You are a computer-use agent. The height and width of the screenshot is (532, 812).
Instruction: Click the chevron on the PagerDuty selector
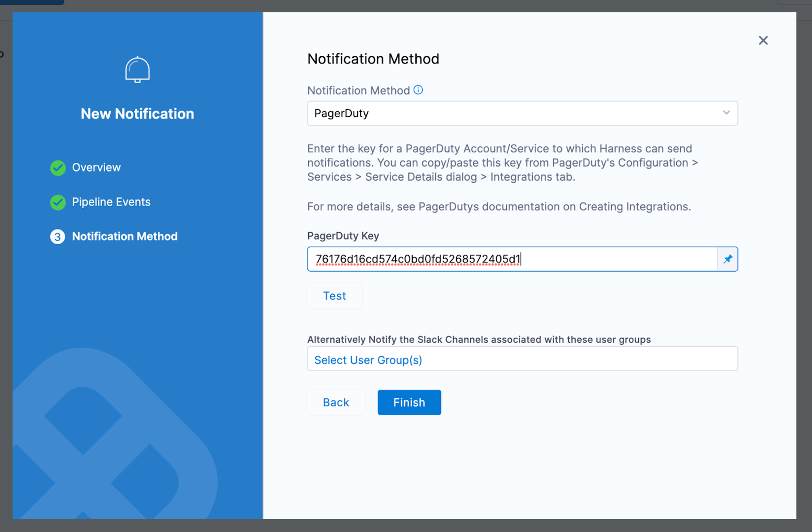click(726, 113)
